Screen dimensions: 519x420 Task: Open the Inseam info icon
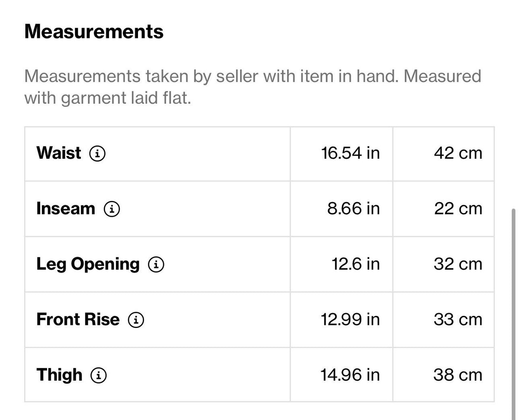[112, 209]
